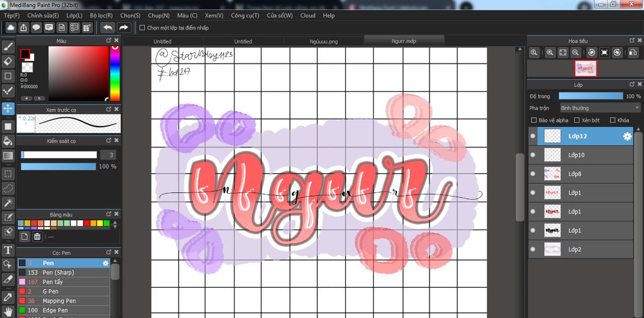Select the dotted brush tool
644x318 pixels.
pos(8,91)
